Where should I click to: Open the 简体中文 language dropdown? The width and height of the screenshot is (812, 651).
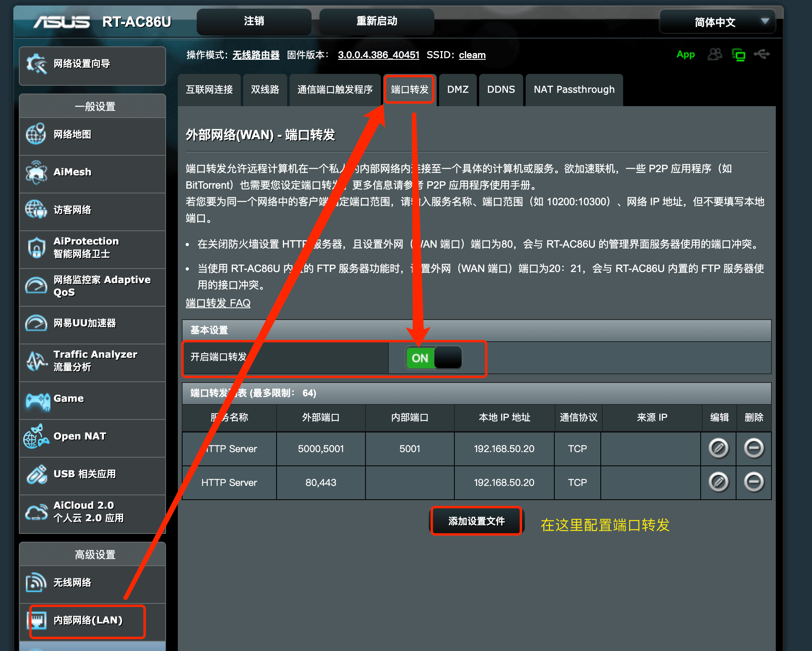[718, 22]
